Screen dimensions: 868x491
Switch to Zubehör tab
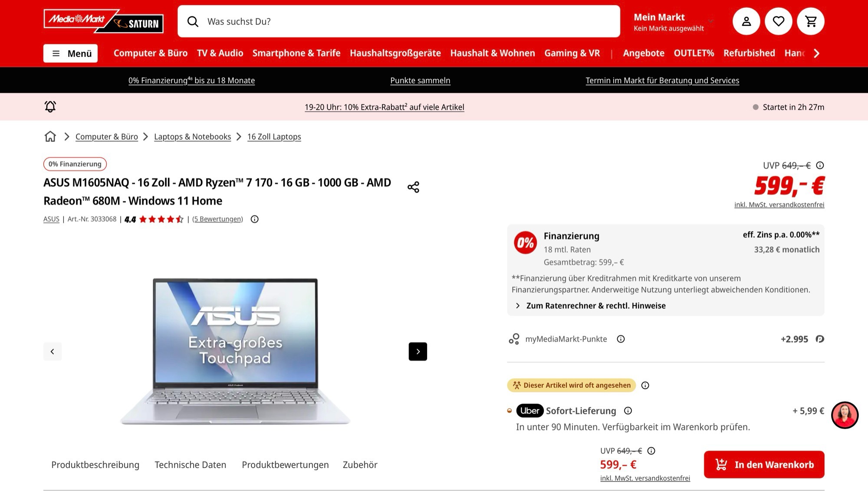point(360,465)
